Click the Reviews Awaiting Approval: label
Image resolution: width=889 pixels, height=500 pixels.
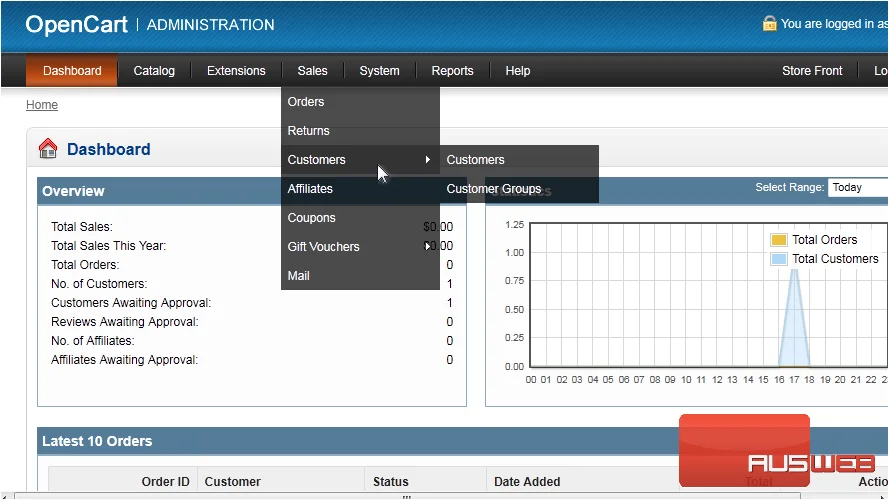(x=125, y=321)
